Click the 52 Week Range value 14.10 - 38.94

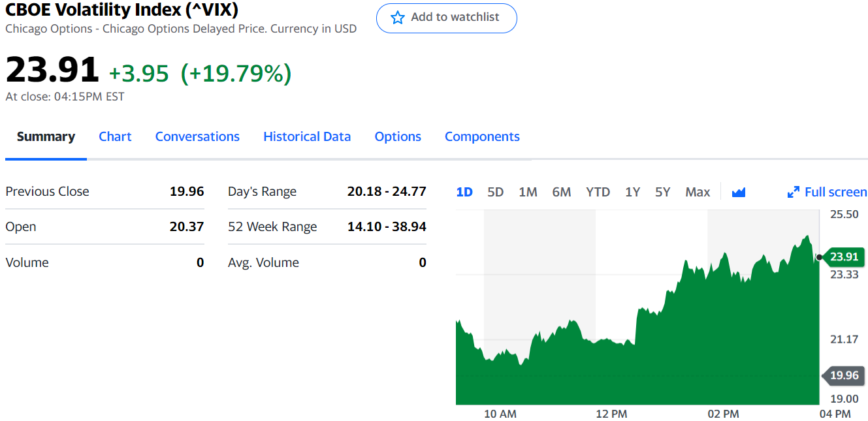(x=387, y=226)
